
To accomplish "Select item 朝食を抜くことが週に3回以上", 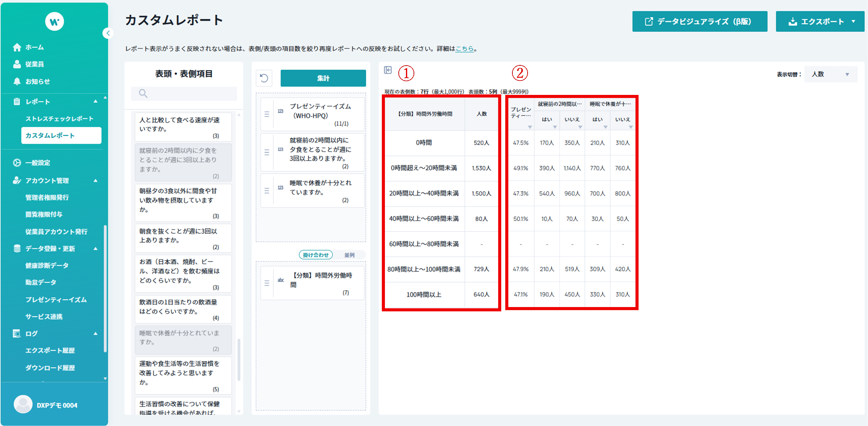I will [183, 238].
